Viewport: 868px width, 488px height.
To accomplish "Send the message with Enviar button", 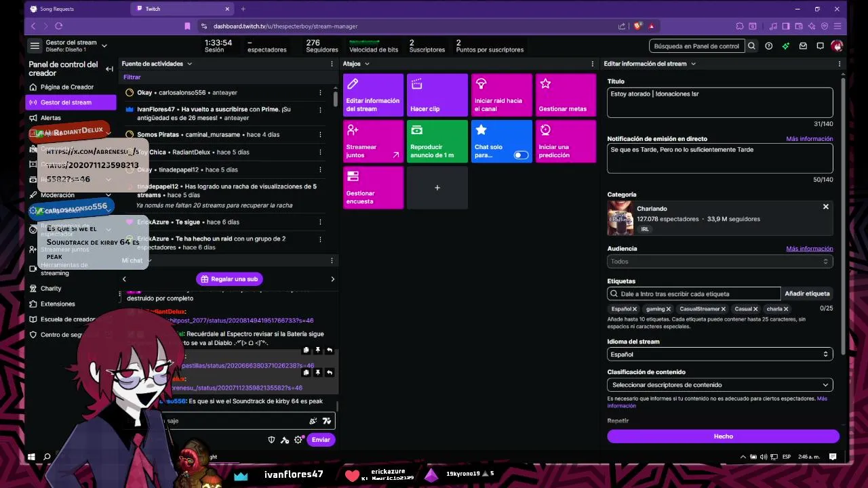I will 321,440.
